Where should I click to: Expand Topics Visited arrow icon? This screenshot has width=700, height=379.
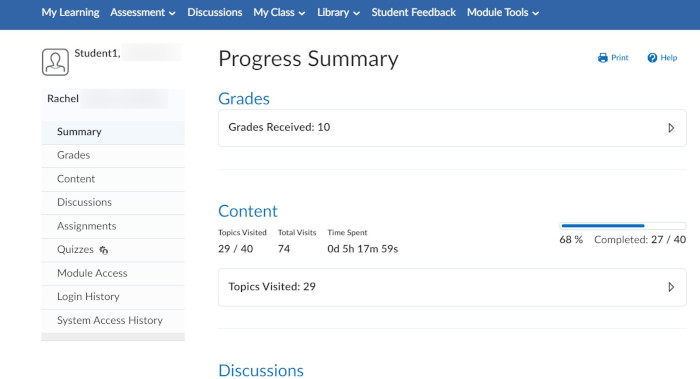pyautogui.click(x=671, y=287)
